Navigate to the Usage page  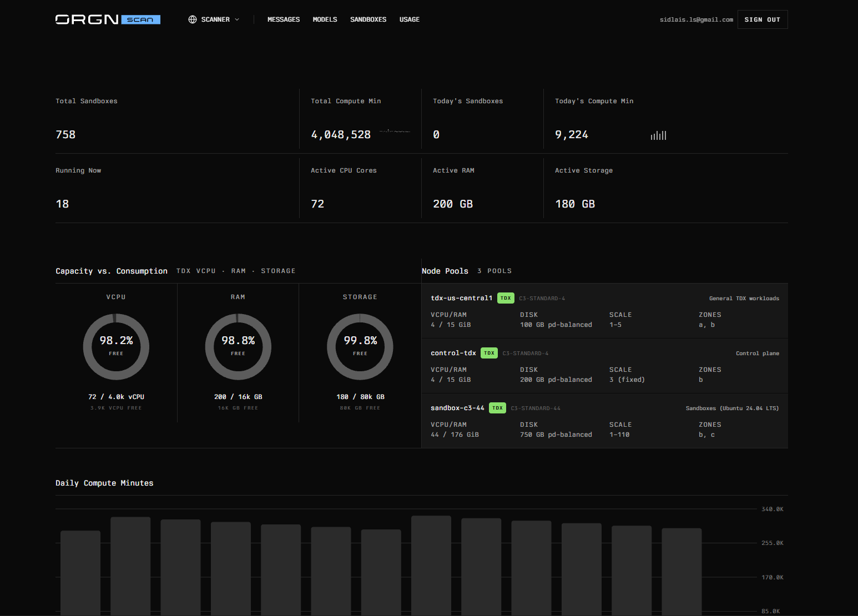(410, 19)
